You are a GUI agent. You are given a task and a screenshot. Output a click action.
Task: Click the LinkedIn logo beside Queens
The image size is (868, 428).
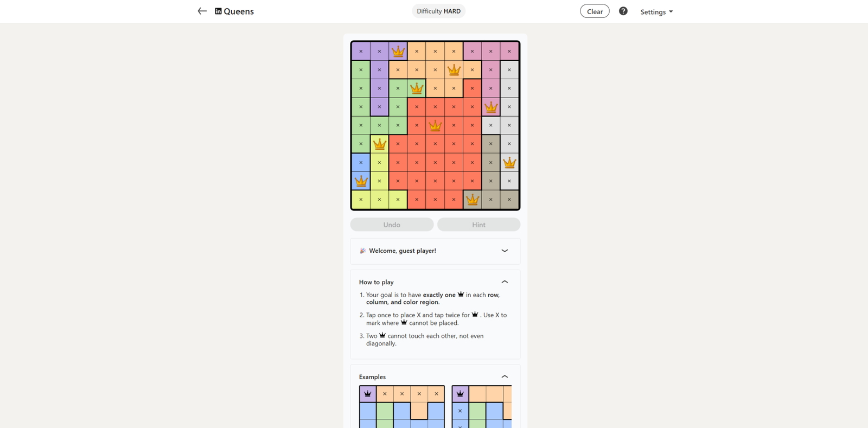218,11
